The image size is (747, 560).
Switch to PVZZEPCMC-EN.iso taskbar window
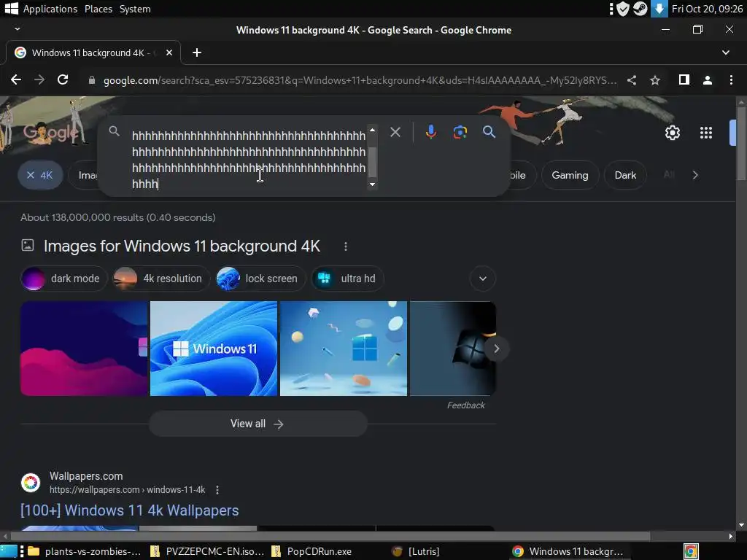(x=206, y=551)
